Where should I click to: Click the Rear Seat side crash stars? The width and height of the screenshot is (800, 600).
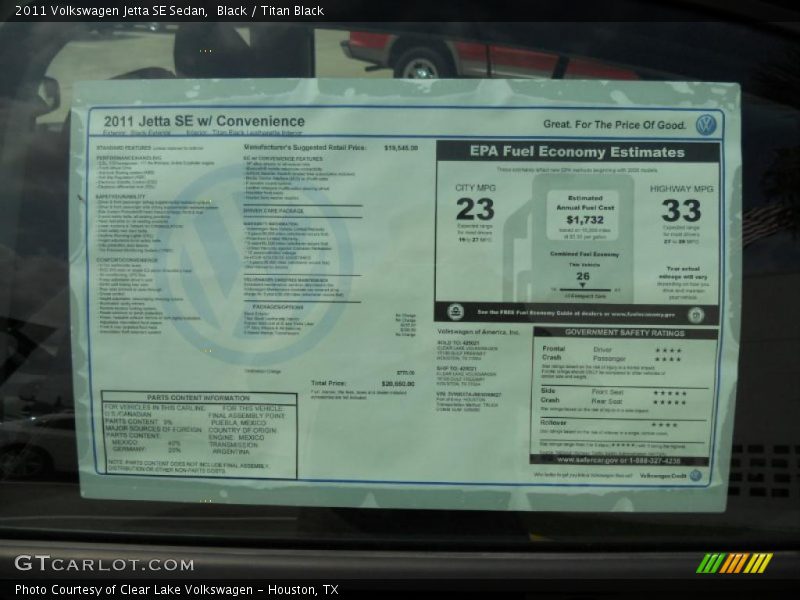point(670,402)
